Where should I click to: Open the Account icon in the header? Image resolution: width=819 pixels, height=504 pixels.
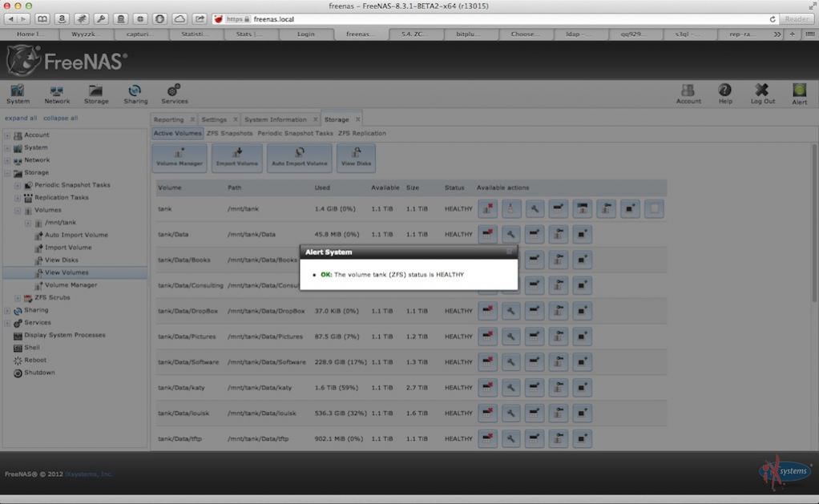coord(688,94)
